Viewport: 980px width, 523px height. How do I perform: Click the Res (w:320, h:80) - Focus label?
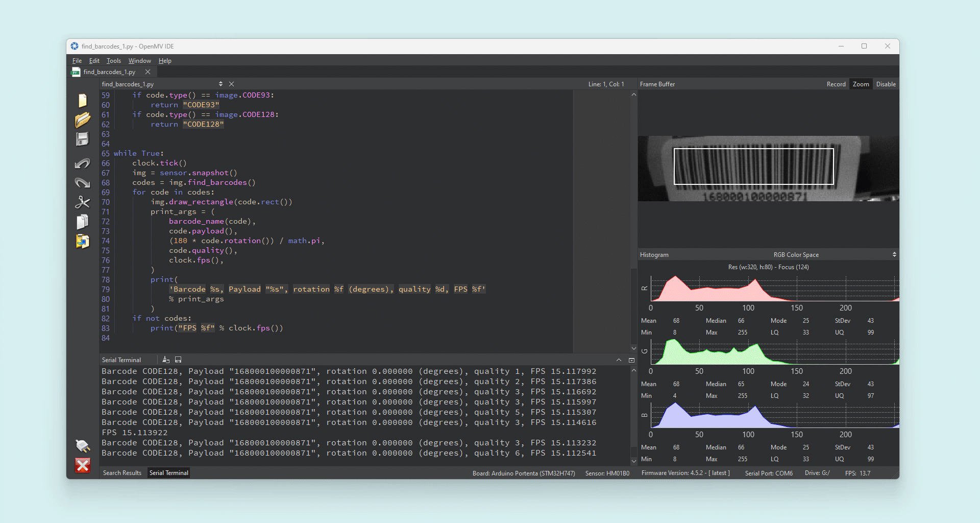tap(768, 267)
